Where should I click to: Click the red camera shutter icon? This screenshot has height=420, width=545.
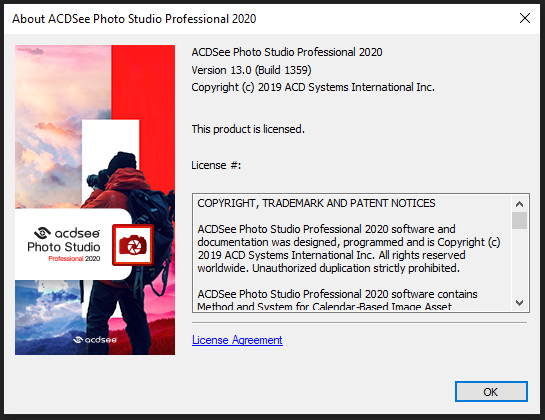[133, 245]
